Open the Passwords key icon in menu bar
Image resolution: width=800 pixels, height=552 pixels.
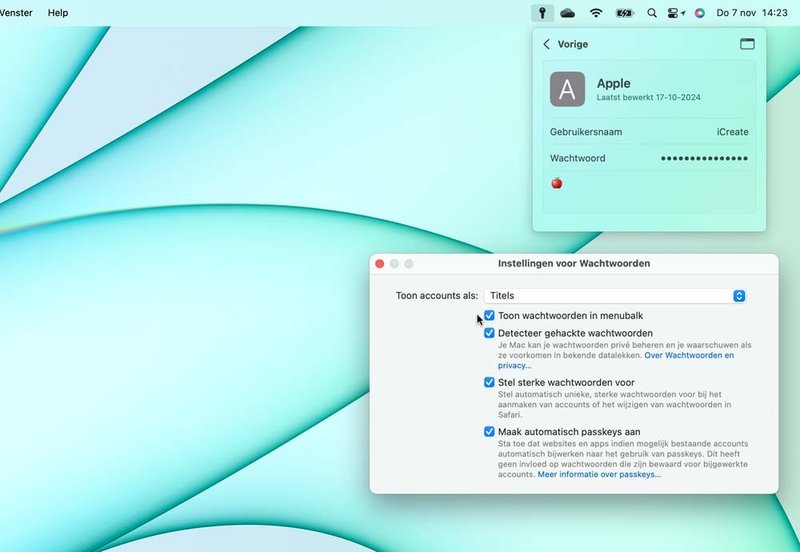click(542, 13)
